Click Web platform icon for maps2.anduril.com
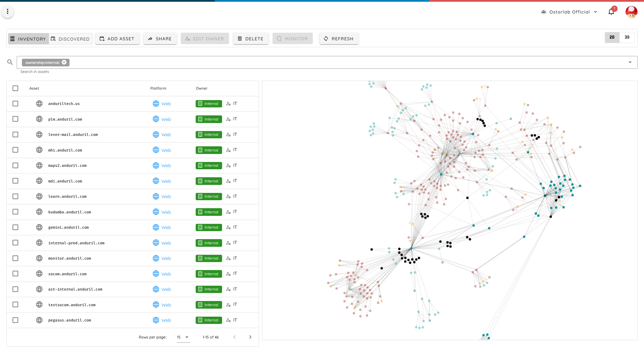The image size is (644, 350). pos(156,165)
